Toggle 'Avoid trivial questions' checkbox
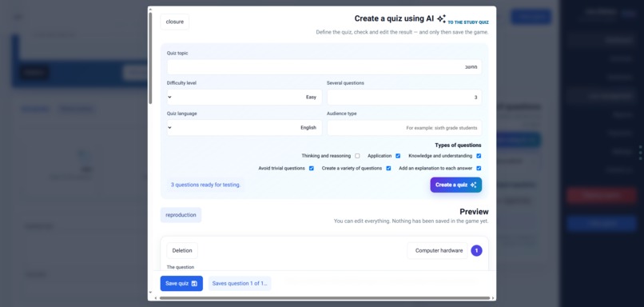Viewport: 644px width, 307px height. pos(312,169)
